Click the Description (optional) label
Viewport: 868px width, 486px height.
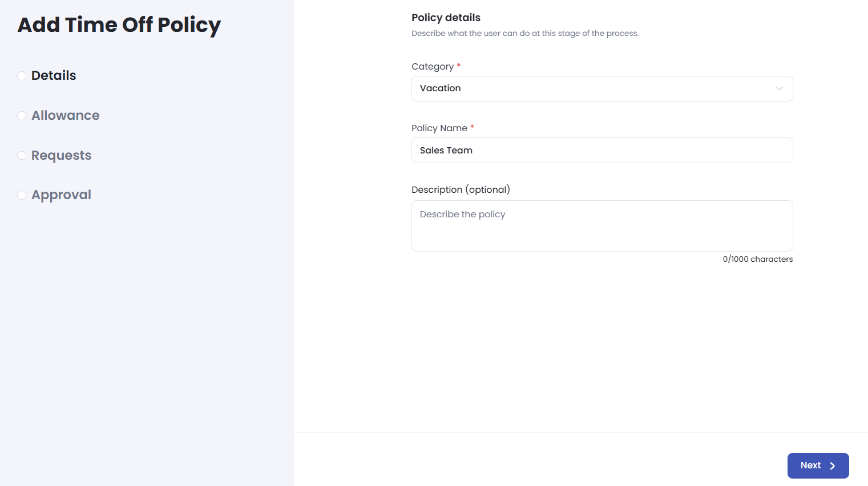point(461,189)
